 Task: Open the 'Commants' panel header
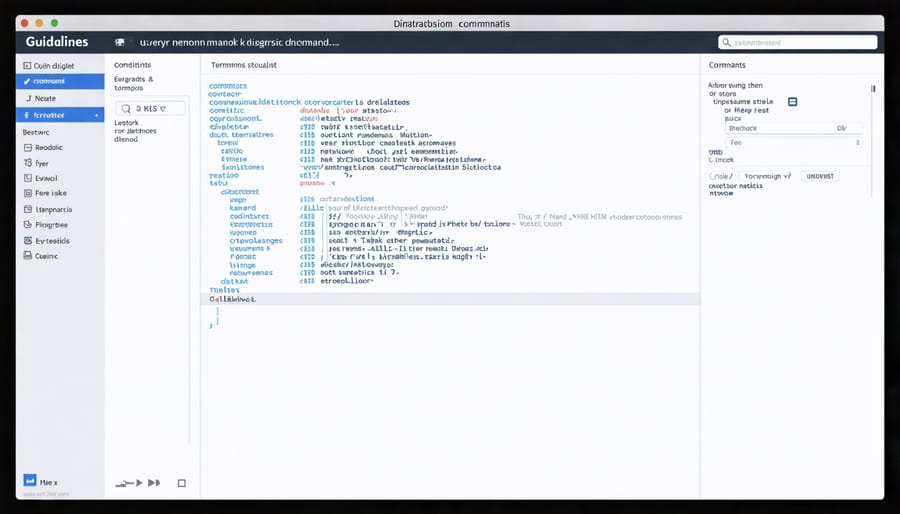727,65
